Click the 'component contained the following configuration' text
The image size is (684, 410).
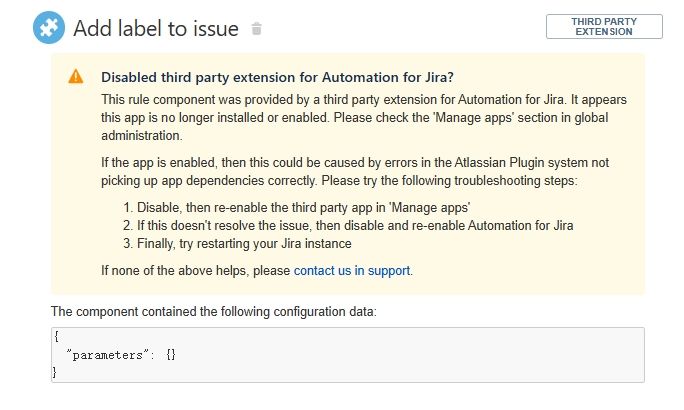pos(214,311)
